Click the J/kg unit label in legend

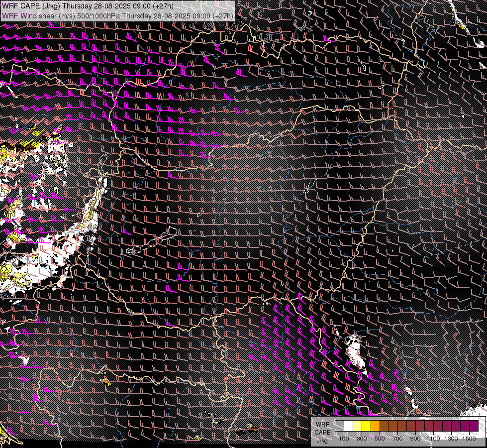[322, 441]
